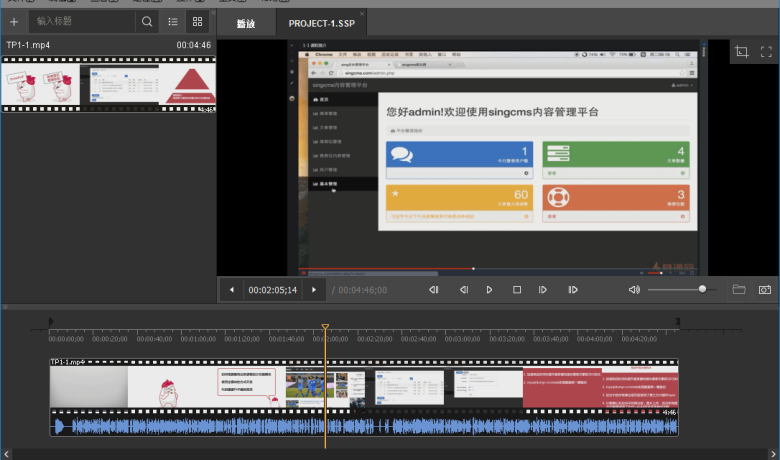The image size is (780, 460).
Task: Click the timeline scroll right arrow
Action: click(x=773, y=454)
